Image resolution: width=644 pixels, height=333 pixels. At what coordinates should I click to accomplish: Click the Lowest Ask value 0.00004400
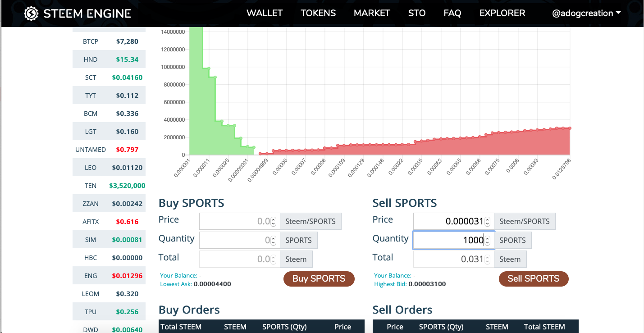click(x=212, y=284)
